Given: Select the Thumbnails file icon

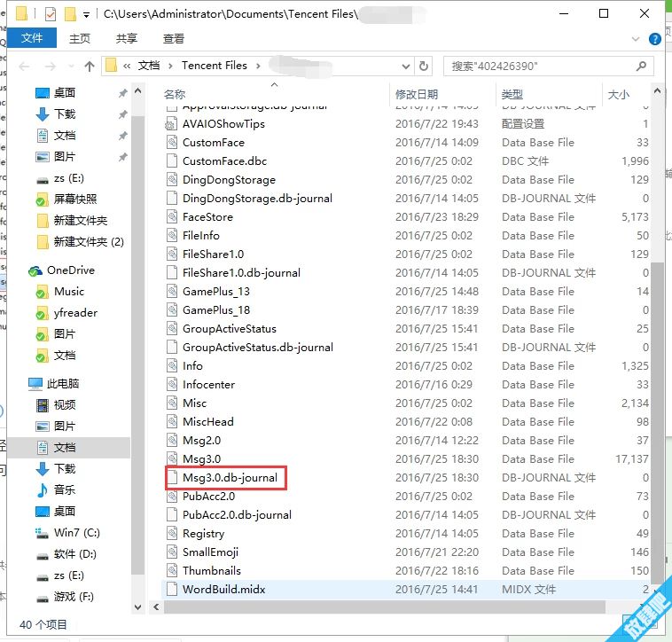Looking at the screenshot, I should click(x=171, y=571).
